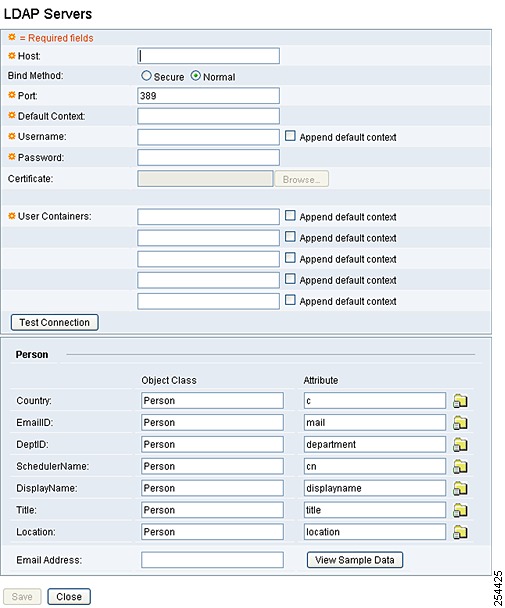Focus the third User Containers field
This screenshot has height=608, width=505.
208,259
